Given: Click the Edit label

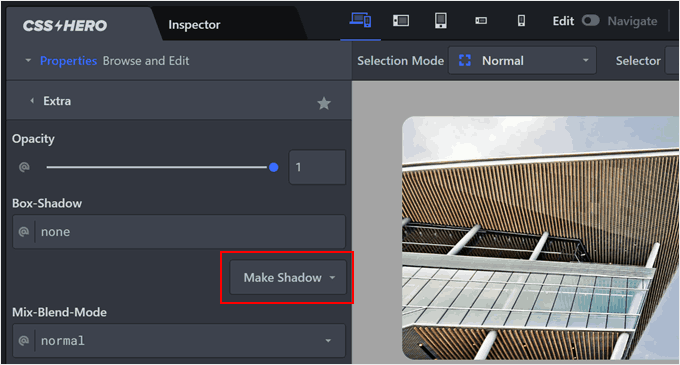Looking at the screenshot, I should click(x=563, y=21).
